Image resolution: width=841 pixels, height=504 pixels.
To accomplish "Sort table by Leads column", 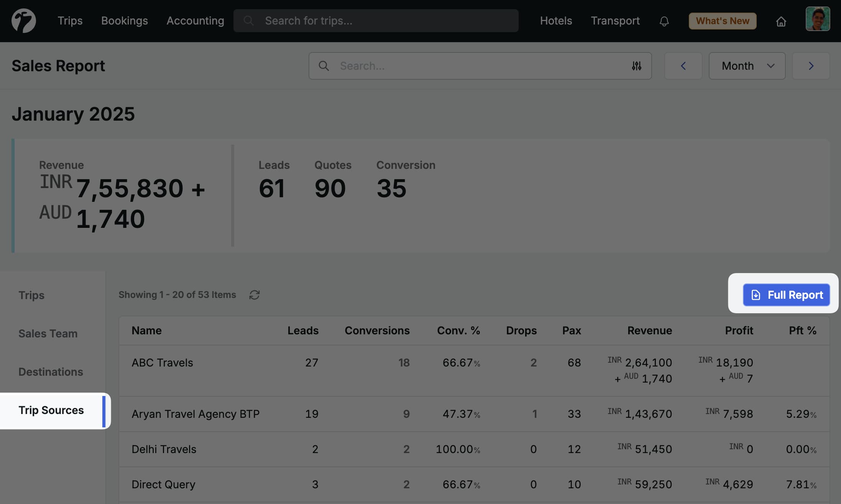I will point(303,330).
